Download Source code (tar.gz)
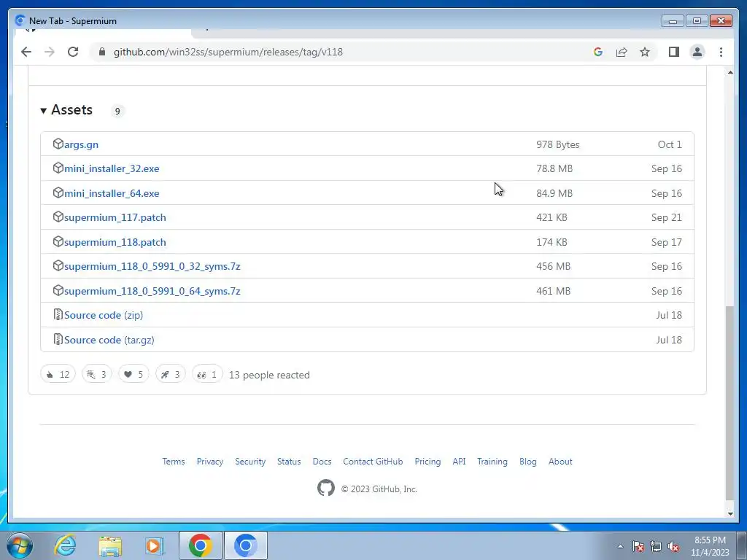 109,340
